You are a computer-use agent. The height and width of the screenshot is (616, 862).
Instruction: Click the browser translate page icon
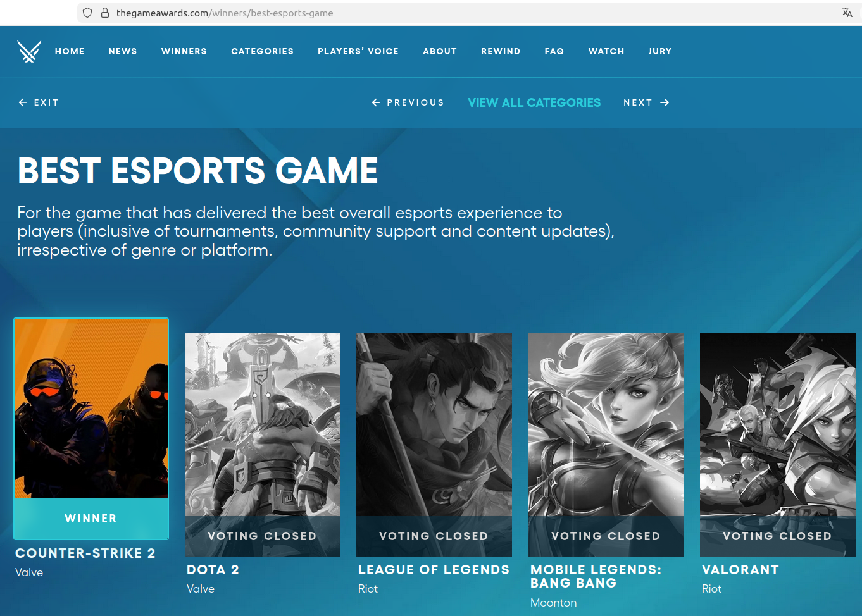coord(847,13)
